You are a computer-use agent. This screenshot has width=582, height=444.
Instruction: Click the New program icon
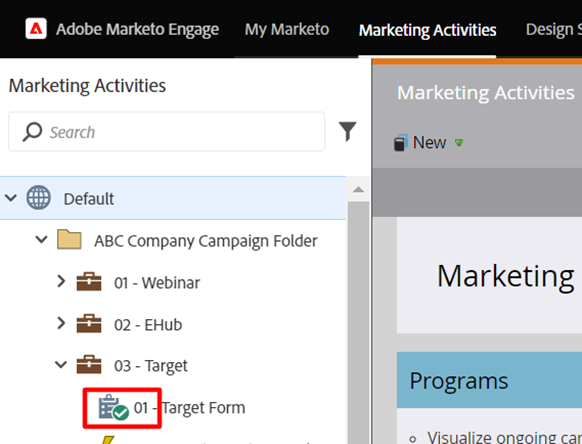401,143
